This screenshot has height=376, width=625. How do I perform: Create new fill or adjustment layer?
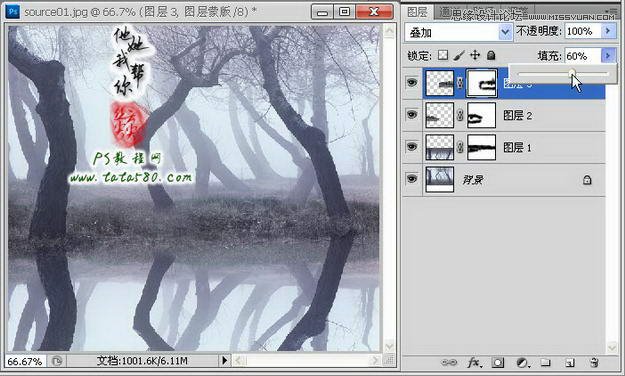(523, 362)
